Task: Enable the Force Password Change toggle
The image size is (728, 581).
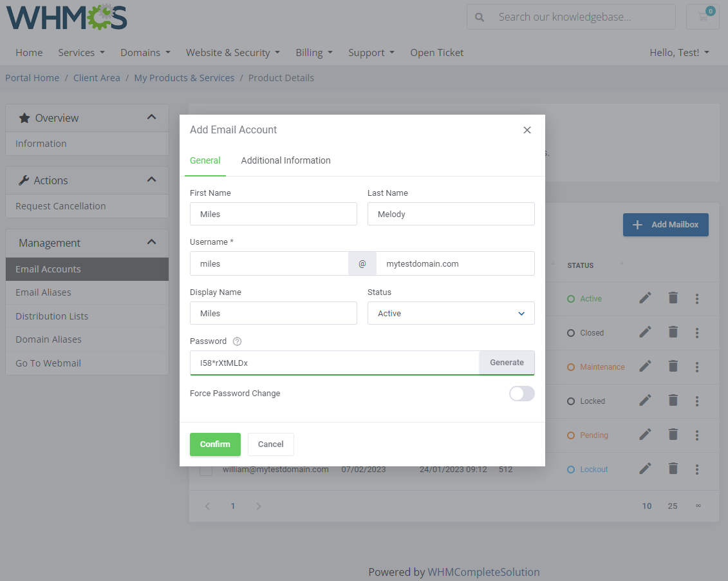Action: [x=521, y=394]
